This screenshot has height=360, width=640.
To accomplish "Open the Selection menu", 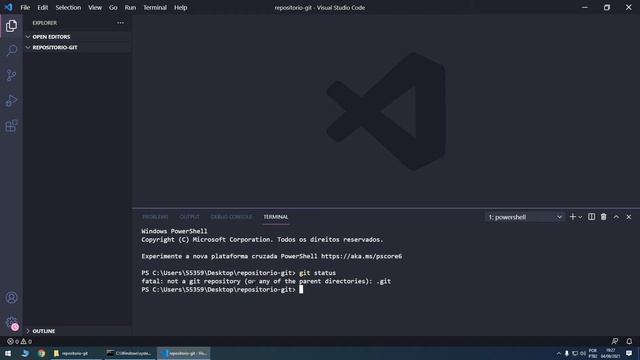I will coord(68,7).
